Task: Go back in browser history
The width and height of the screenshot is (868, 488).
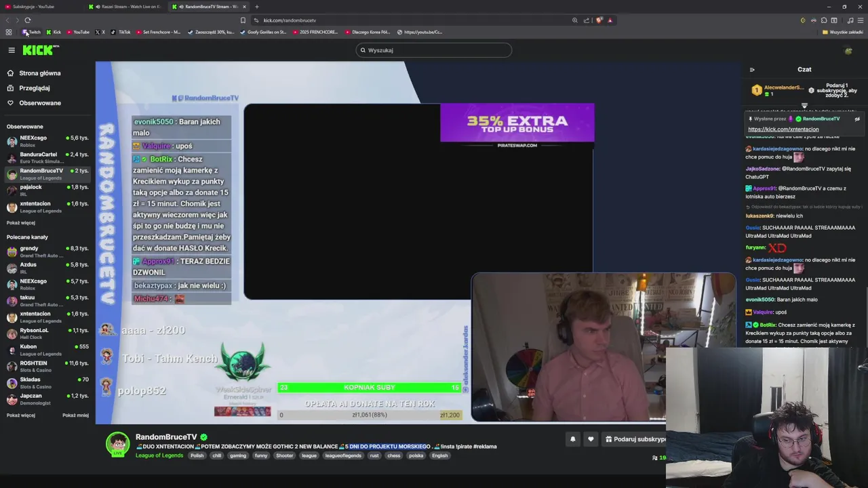Action: pyautogui.click(x=8, y=20)
